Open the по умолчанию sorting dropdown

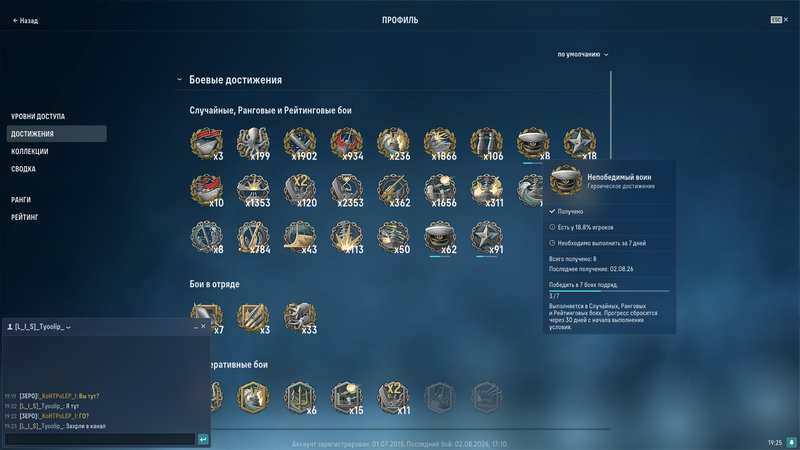click(x=583, y=54)
